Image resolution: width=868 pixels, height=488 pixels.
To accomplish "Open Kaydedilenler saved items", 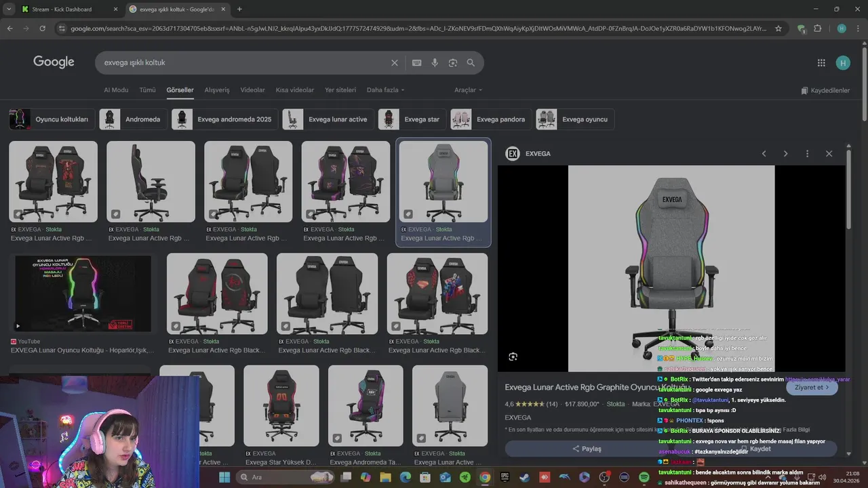I will tap(825, 91).
